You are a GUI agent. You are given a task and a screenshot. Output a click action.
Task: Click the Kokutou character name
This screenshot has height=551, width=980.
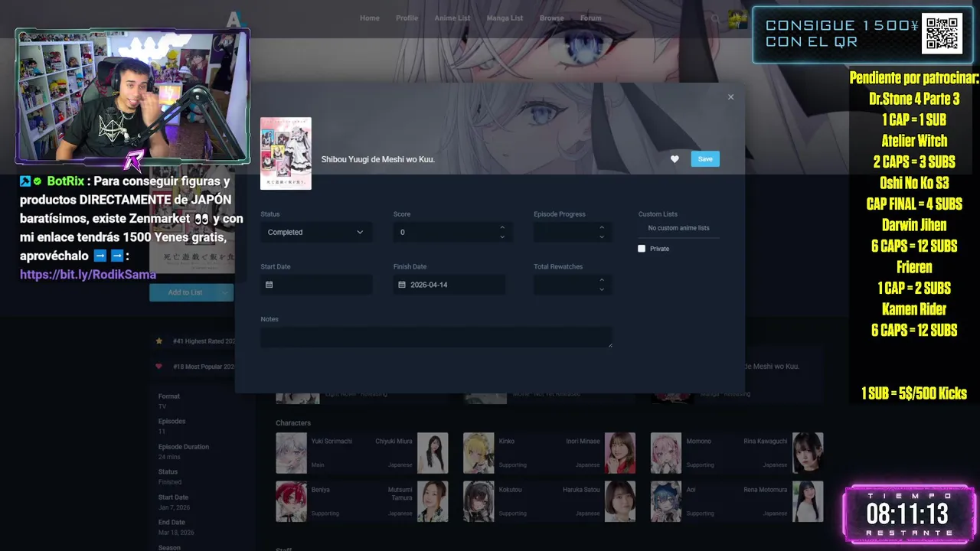click(510, 490)
